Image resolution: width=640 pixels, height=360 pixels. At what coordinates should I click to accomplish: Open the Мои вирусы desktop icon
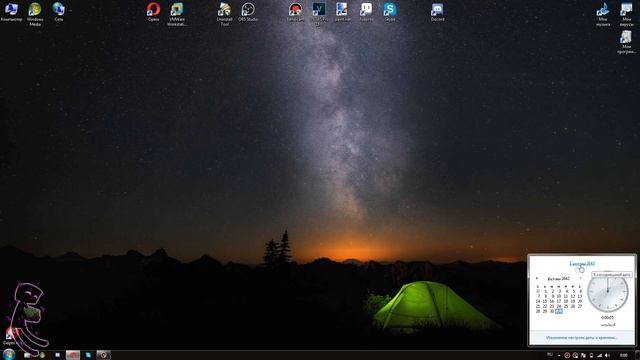click(x=627, y=14)
